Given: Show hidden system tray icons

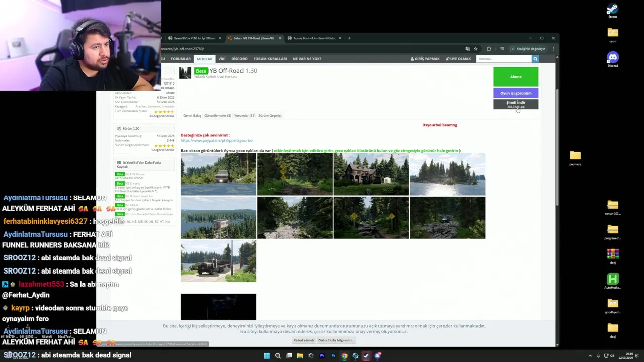Looking at the screenshot, I should pyautogui.click(x=591, y=356).
